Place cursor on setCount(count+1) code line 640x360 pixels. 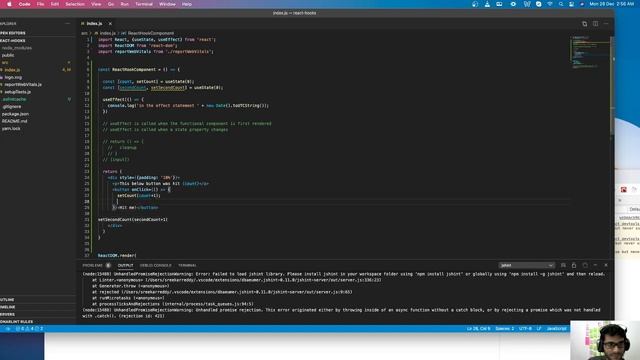pos(139,196)
